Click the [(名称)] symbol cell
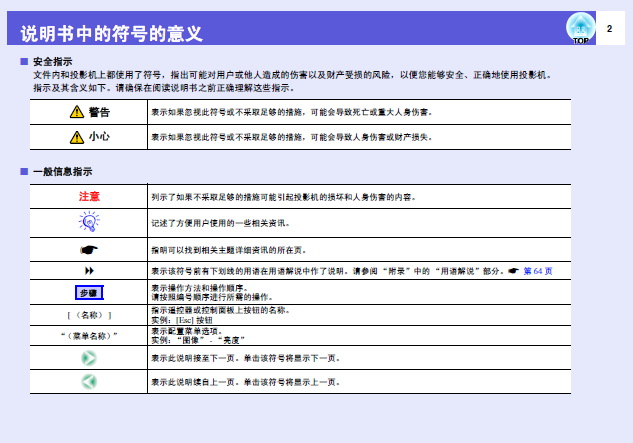The height and width of the screenshot is (443, 633). (90, 315)
